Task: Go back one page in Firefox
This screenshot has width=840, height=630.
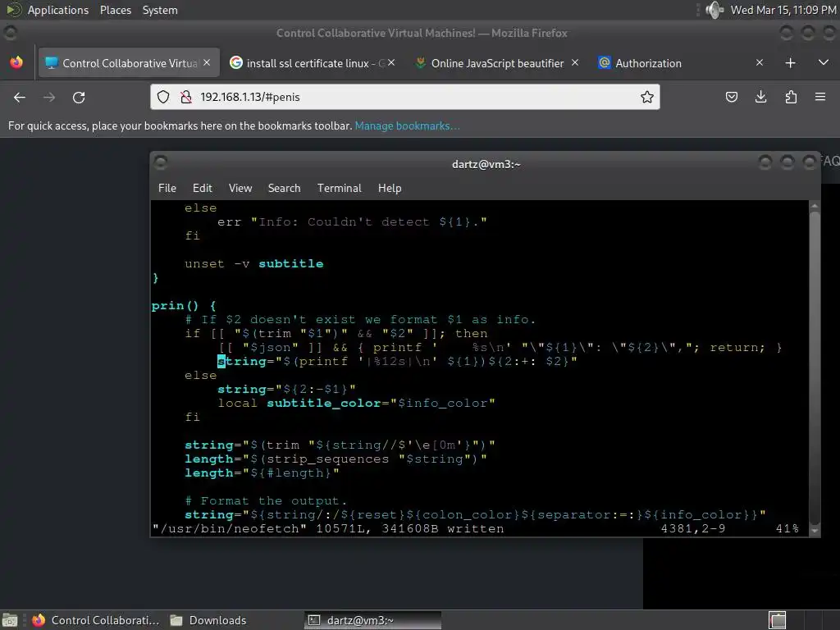Action: point(20,98)
